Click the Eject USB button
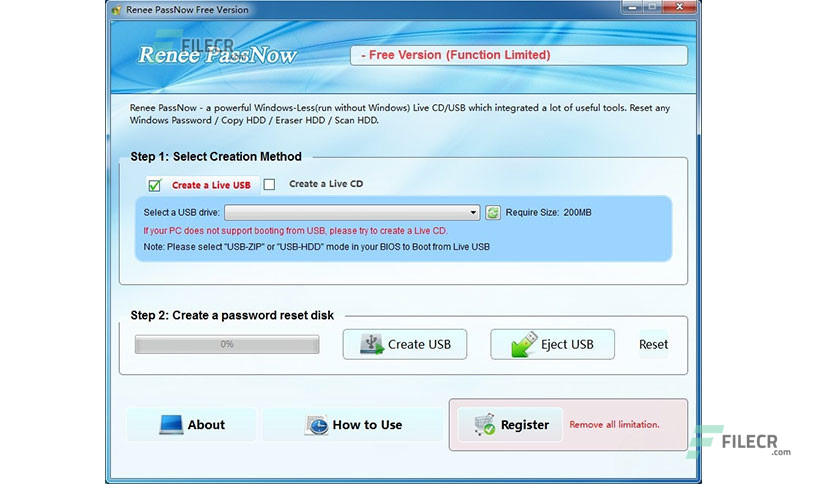 [552, 344]
